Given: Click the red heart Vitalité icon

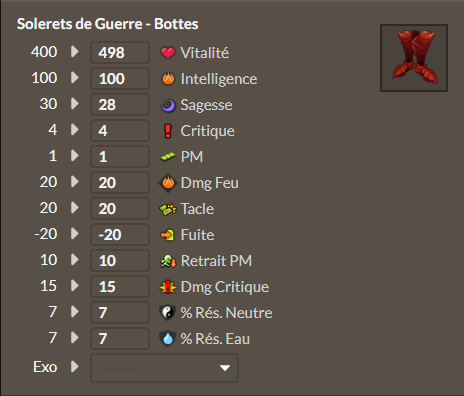Looking at the screenshot, I should pyautogui.click(x=168, y=53).
